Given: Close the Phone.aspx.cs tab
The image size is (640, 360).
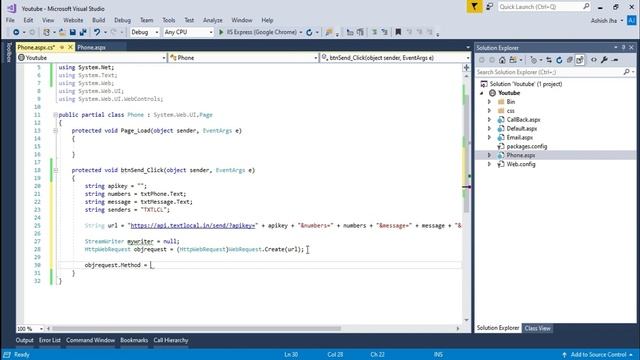Looking at the screenshot, I should [x=70, y=47].
